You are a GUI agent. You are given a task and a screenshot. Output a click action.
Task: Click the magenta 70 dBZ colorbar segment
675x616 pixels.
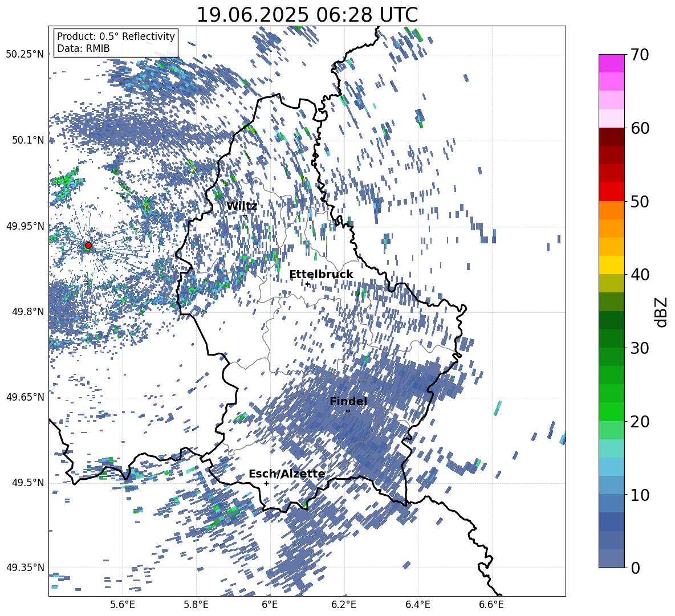pyautogui.click(x=611, y=63)
